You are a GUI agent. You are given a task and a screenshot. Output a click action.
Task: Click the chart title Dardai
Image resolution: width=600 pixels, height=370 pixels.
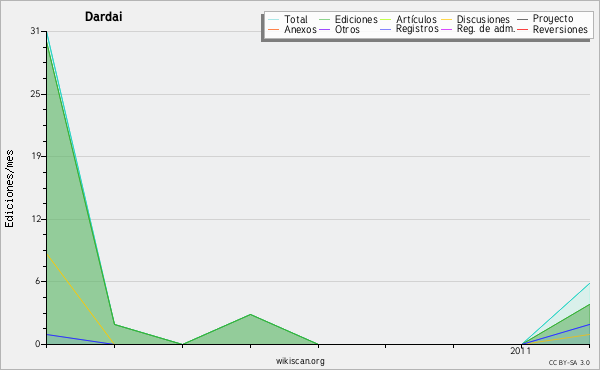click(104, 17)
